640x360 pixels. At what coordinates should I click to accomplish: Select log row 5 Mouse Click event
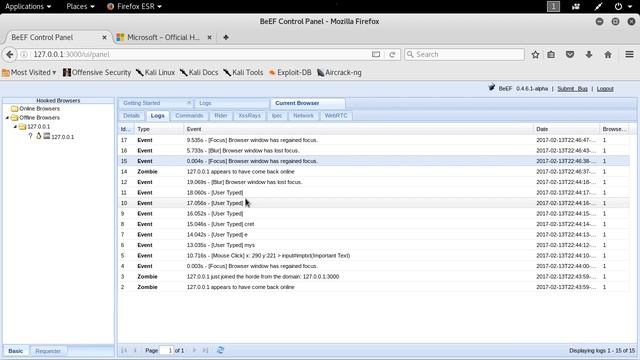click(x=373, y=256)
